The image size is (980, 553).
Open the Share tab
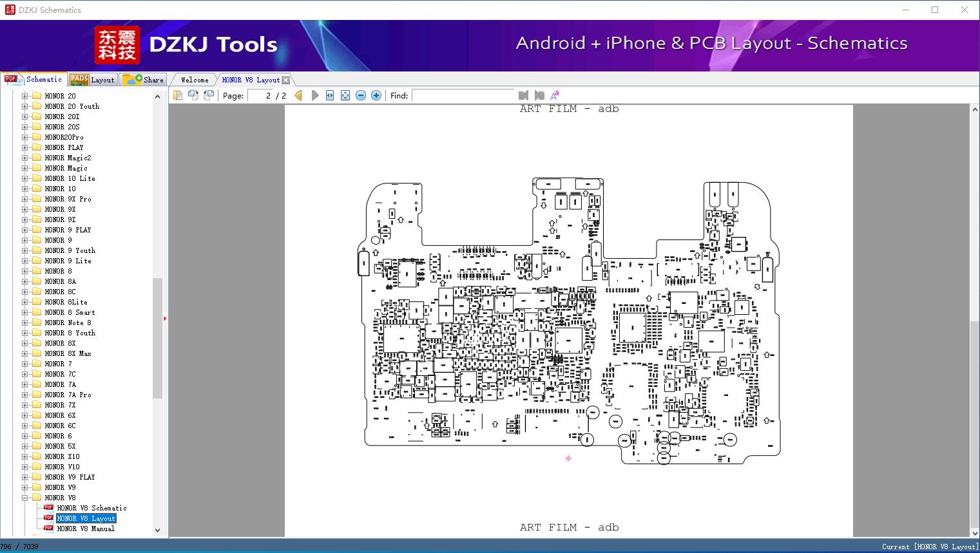coord(143,80)
